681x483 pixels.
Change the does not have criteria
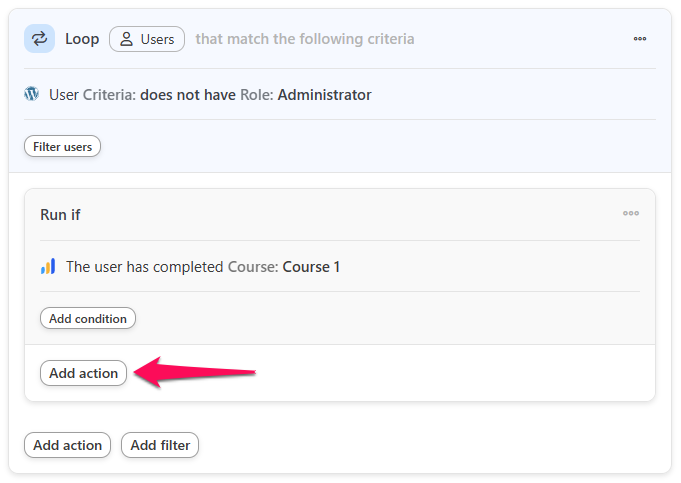click(x=188, y=95)
